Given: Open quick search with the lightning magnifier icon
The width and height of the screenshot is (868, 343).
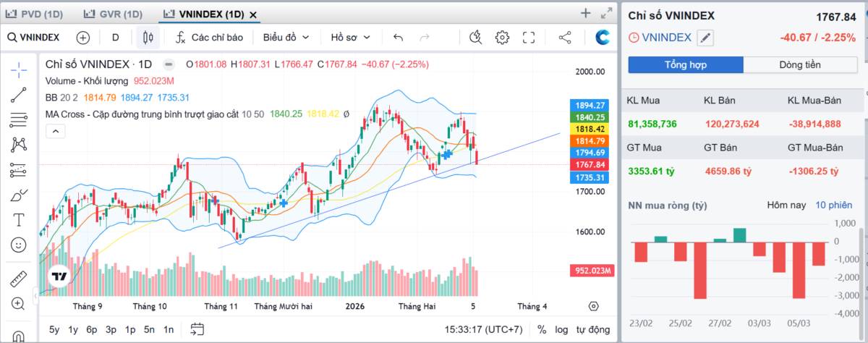Looking at the screenshot, I should 475,38.
